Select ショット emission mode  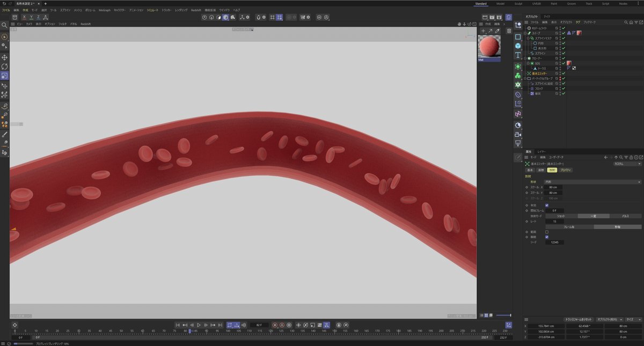click(x=561, y=216)
